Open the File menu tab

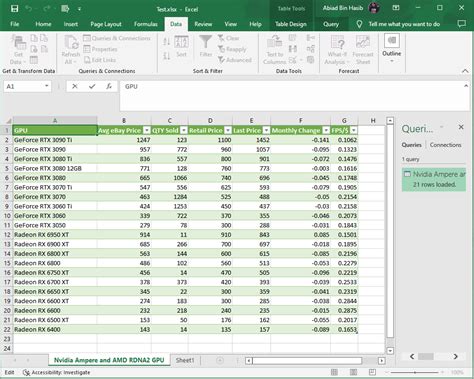coord(15,24)
